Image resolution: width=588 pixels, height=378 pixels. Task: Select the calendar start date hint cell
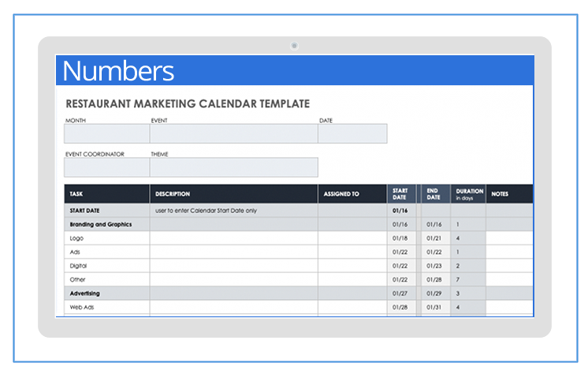(x=233, y=211)
